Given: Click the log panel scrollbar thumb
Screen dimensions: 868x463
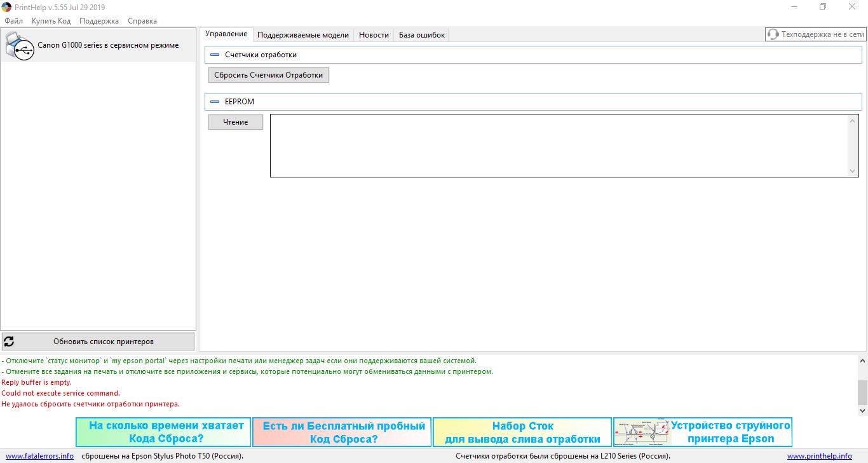Looking at the screenshot, I should tap(862, 393).
